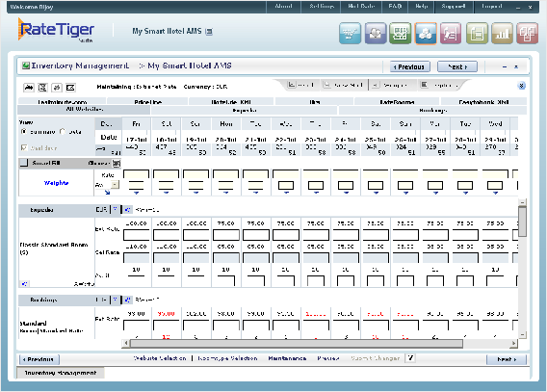547x392 pixels.
Task: Click the third option in the right toolbar strip
Action: tap(389, 85)
